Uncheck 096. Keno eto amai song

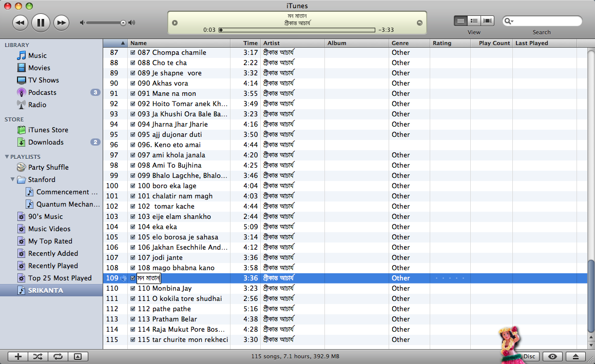tap(133, 145)
